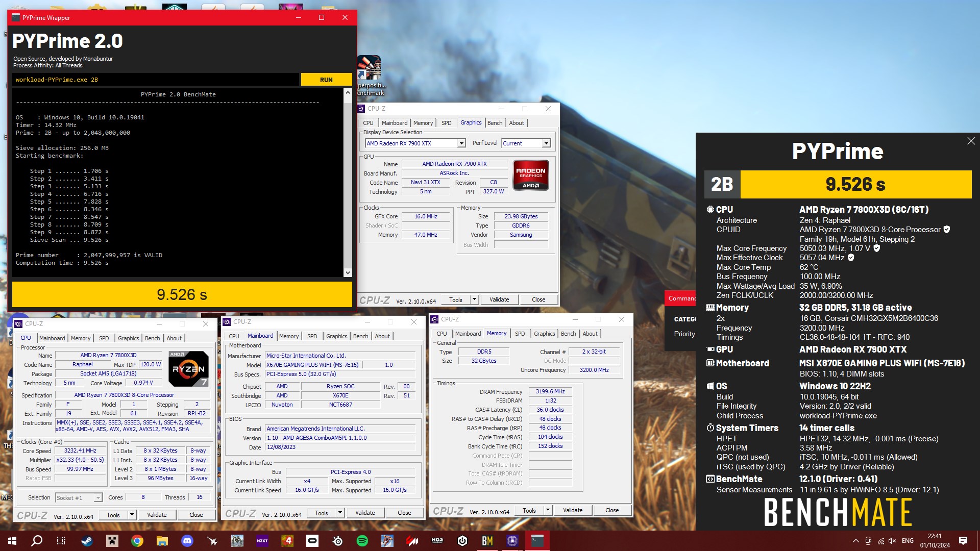
Task: Open File Explorer from the taskbar
Action: click(162, 541)
